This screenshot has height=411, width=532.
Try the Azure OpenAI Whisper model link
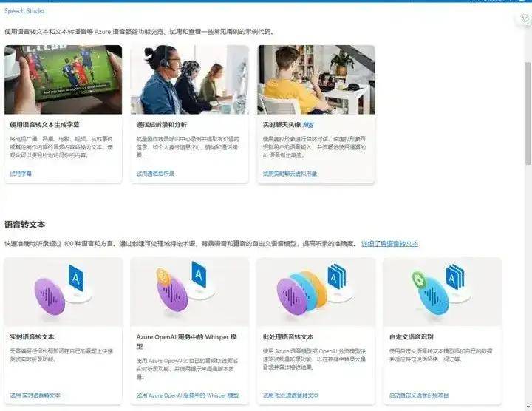[x=188, y=395]
